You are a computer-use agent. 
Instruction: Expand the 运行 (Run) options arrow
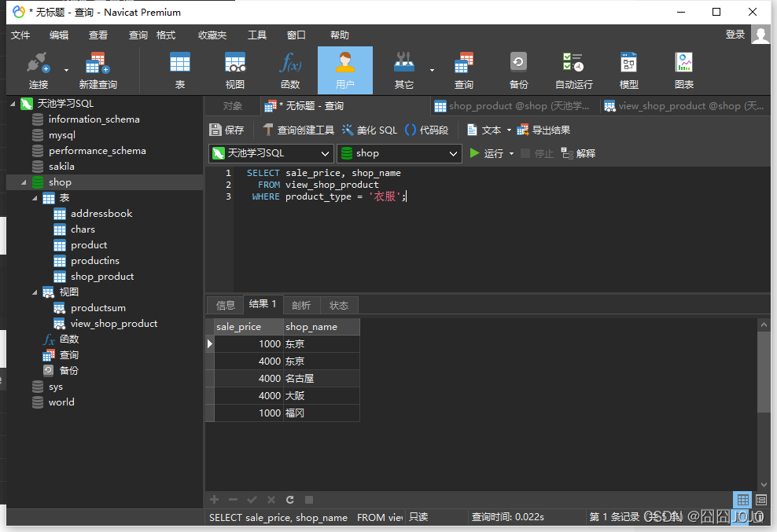511,153
